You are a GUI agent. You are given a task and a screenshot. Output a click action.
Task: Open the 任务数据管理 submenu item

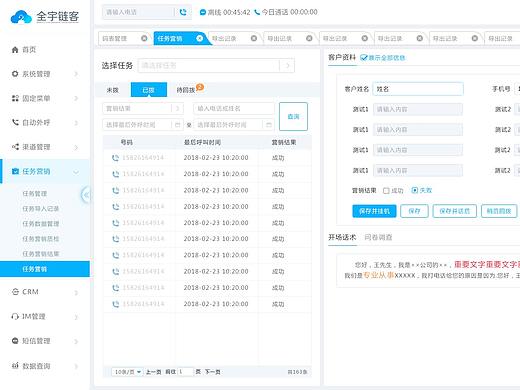[41, 224]
